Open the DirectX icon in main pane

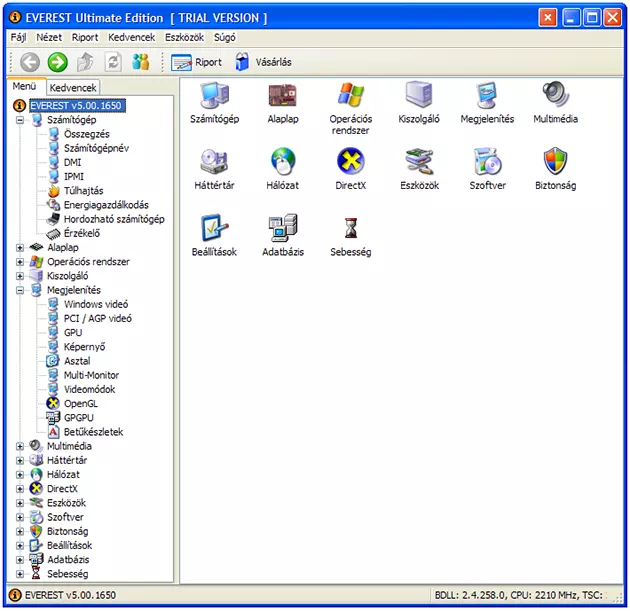coord(351,161)
